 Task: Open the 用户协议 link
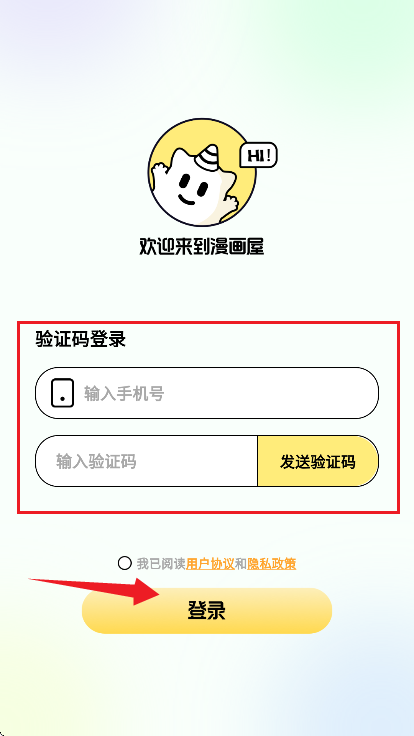pyautogui.click(x=210, y=563)
